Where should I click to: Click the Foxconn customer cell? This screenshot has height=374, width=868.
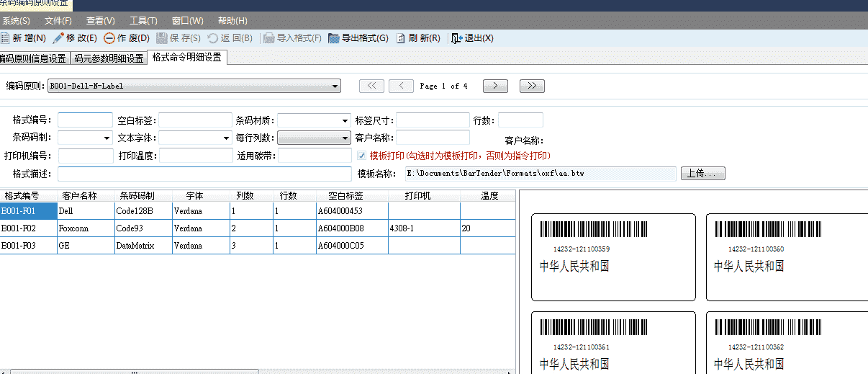click(86, 228)
